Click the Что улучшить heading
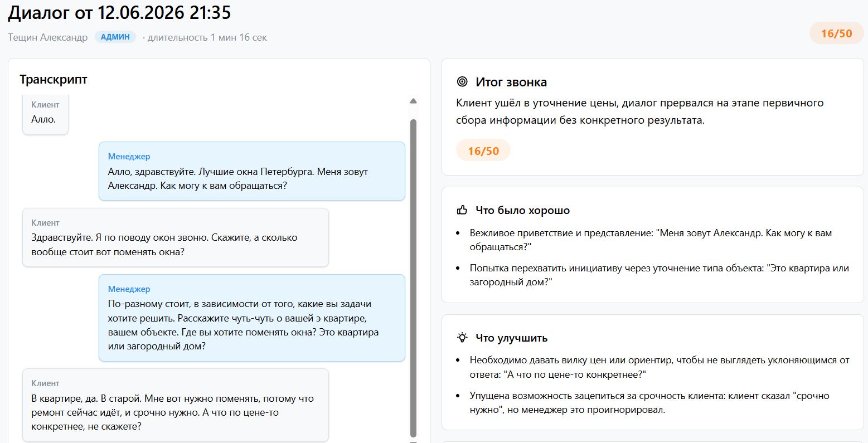The height and width of the screenshot is (443, 868). (511, 338)
